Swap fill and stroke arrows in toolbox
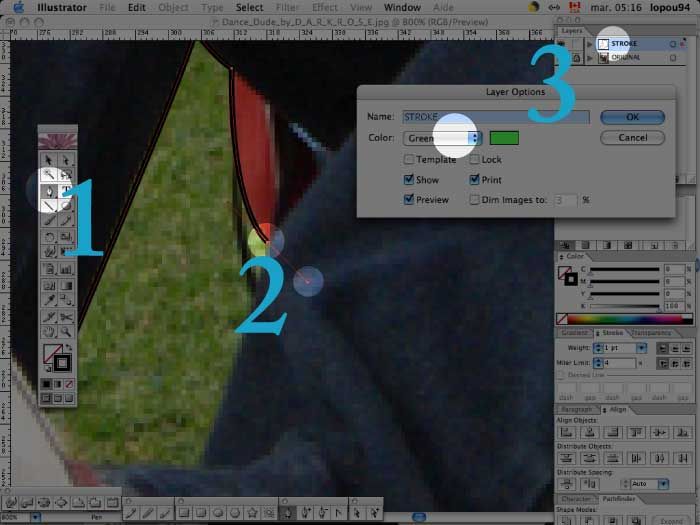 point(68,347)
